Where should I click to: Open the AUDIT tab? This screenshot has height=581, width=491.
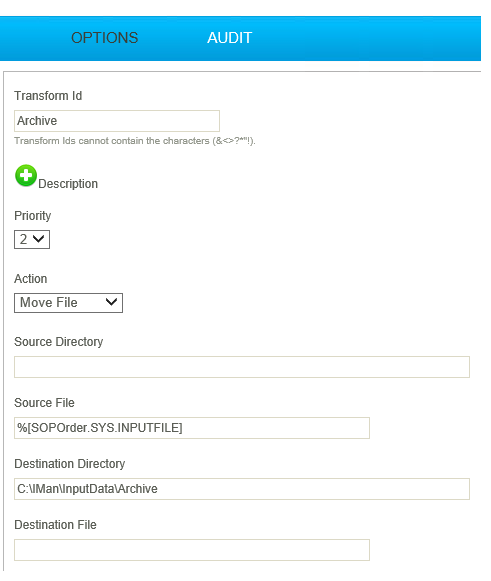point(229,38)
